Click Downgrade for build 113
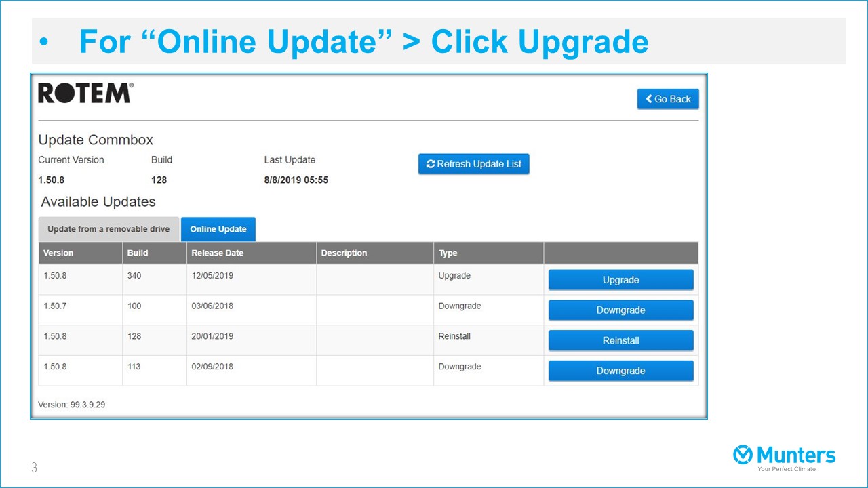Viewport: 868px width, 488px height. pos(620,371)
